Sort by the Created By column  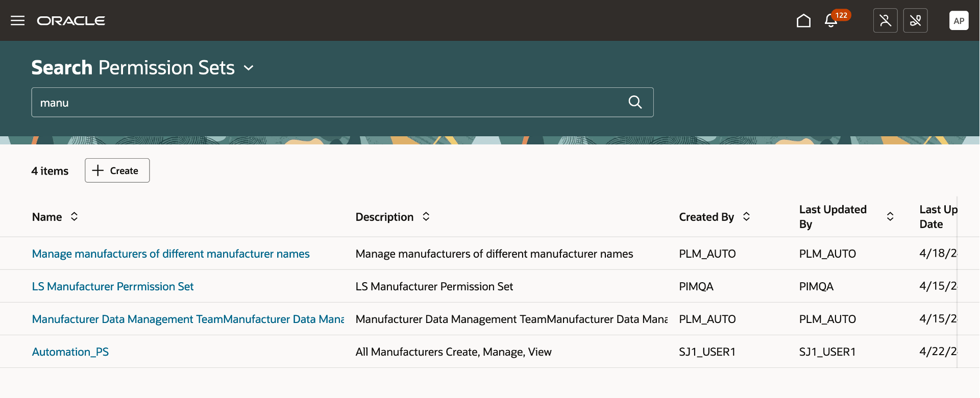point(746,216)
